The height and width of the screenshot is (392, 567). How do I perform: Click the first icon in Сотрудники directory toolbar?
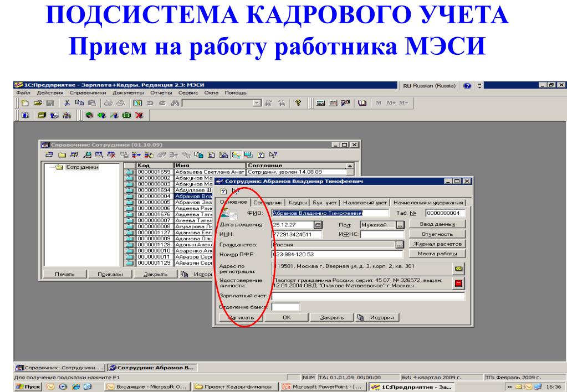49,155
